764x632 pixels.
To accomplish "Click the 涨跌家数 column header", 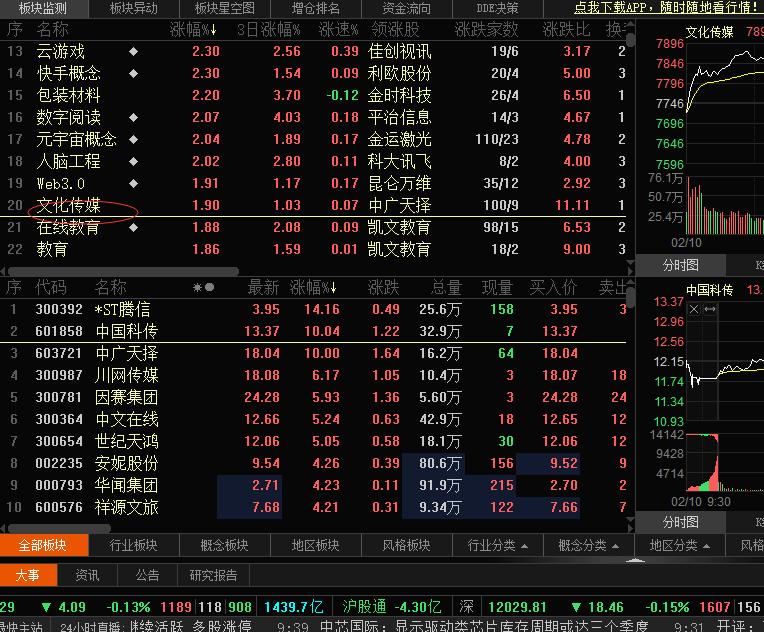I will (486, 30).
